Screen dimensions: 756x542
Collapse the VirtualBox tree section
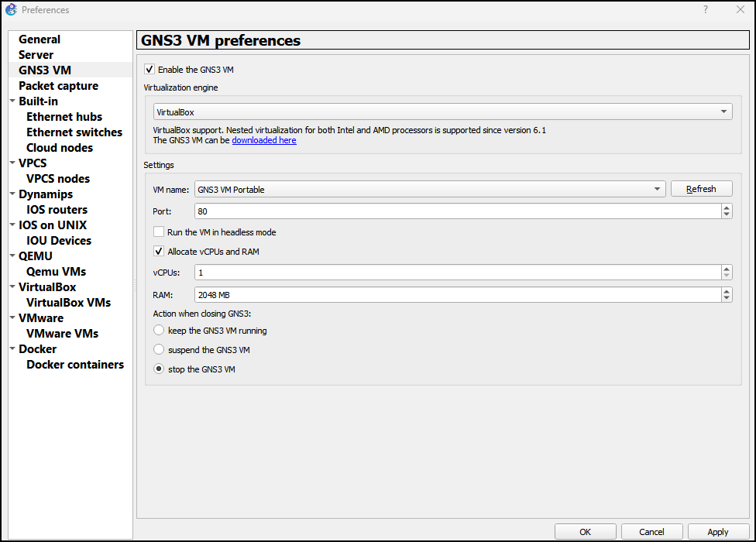[x=12, y=286]
